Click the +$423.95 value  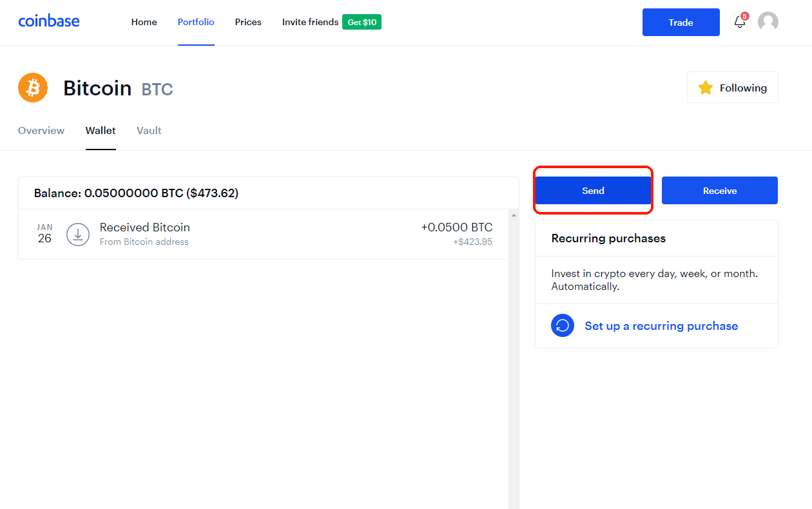(472, 242)
